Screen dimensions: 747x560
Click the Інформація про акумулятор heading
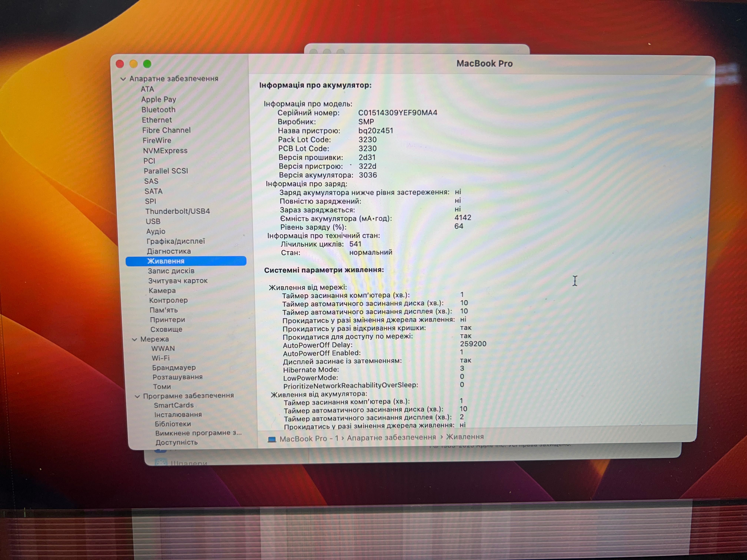[315, 85]
